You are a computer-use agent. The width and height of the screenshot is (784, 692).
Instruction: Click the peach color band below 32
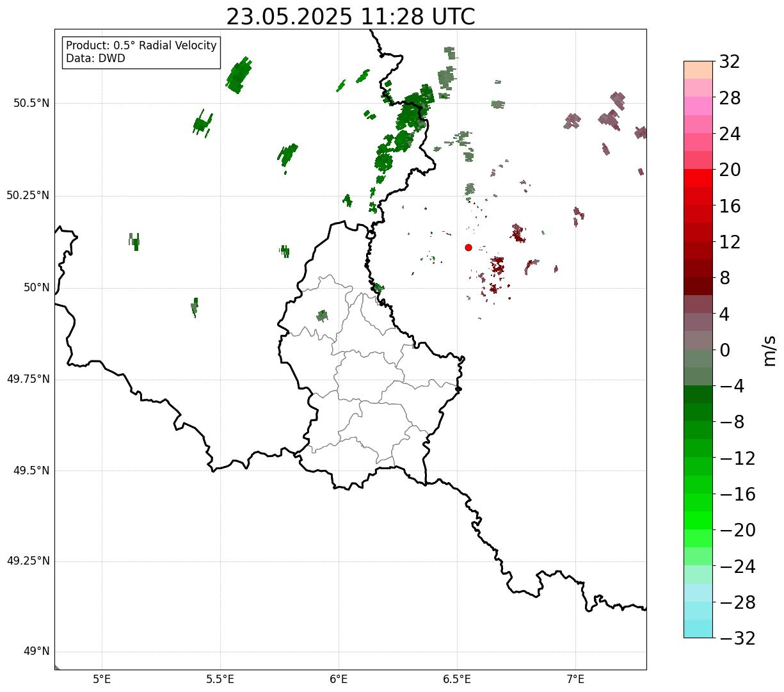(x=698, y=70)
